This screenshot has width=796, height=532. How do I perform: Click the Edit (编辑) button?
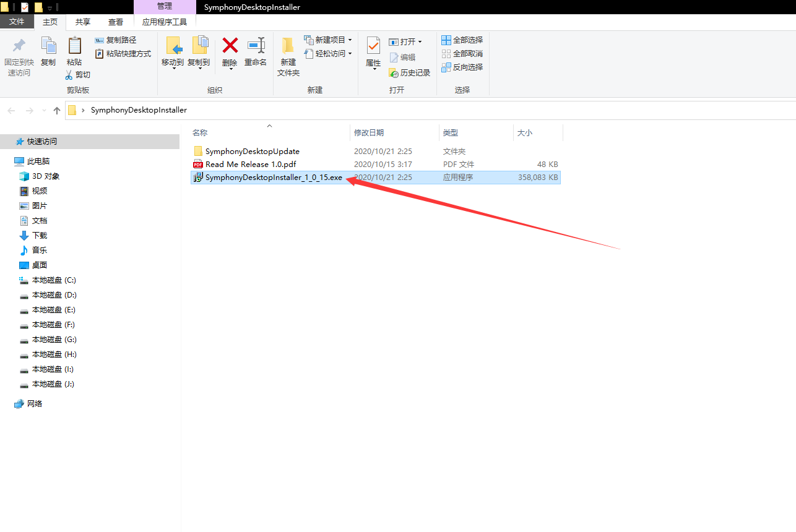tap(402, 57)
